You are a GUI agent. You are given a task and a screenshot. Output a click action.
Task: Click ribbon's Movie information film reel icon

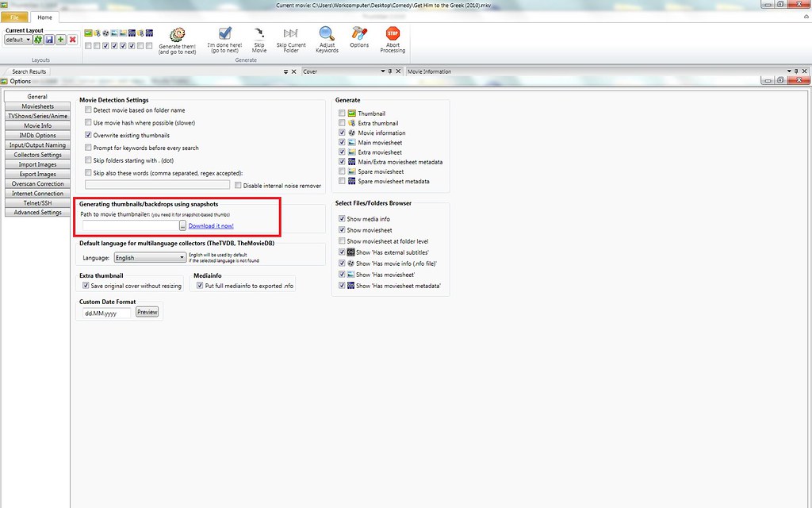[105, 33]
